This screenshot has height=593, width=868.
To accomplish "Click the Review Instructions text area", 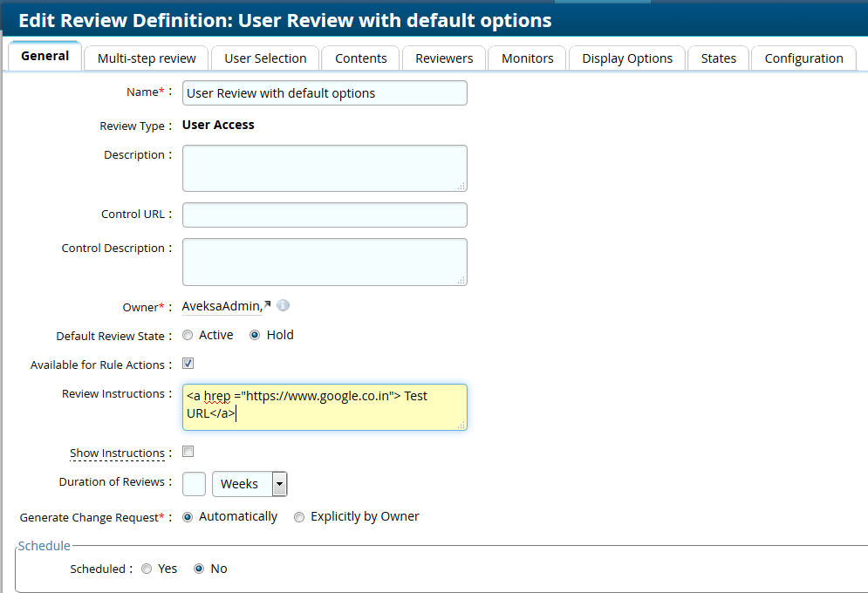I will point(324,406).
